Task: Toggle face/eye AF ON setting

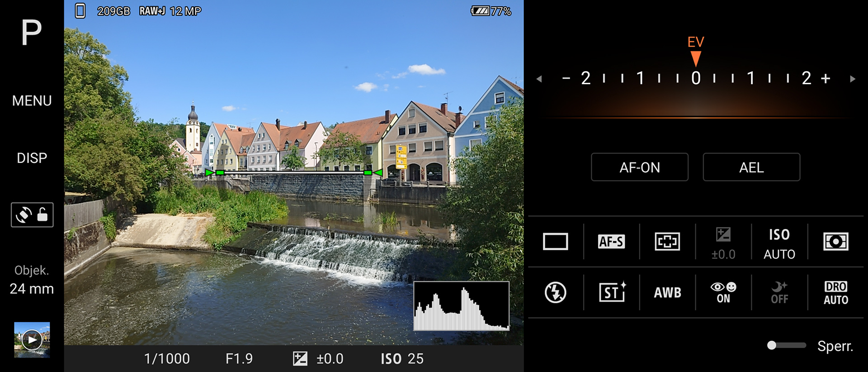Action: 723,292
